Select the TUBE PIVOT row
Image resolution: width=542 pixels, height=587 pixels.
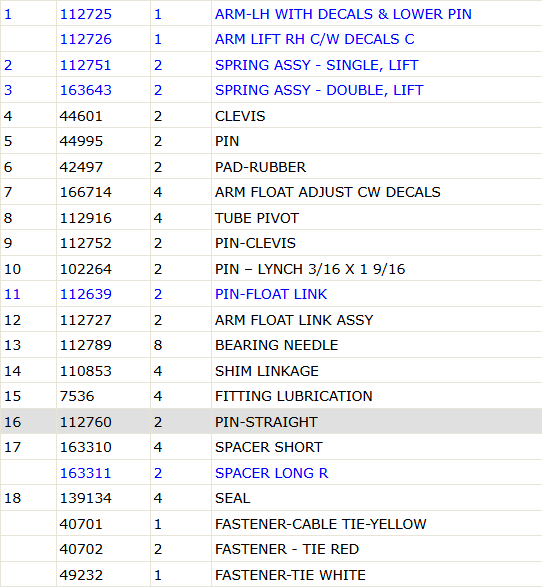pos(271,218)
